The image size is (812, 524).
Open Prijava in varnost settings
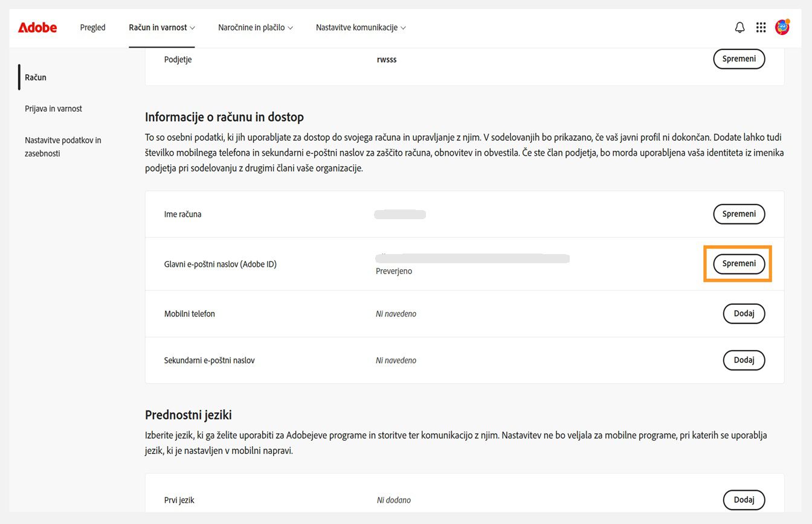53,109
